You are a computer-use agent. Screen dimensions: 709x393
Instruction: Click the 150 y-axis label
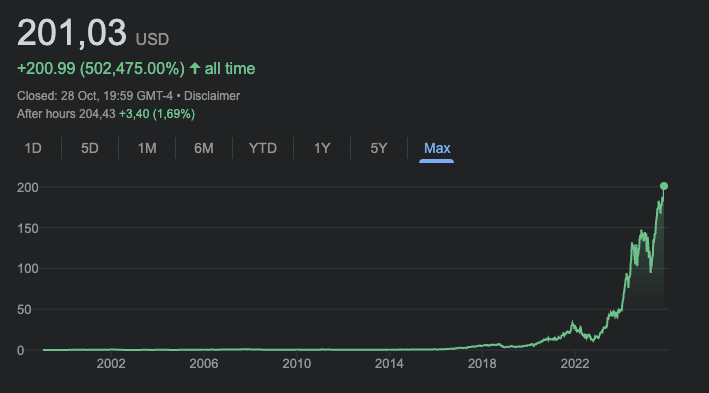click(28, 228)
